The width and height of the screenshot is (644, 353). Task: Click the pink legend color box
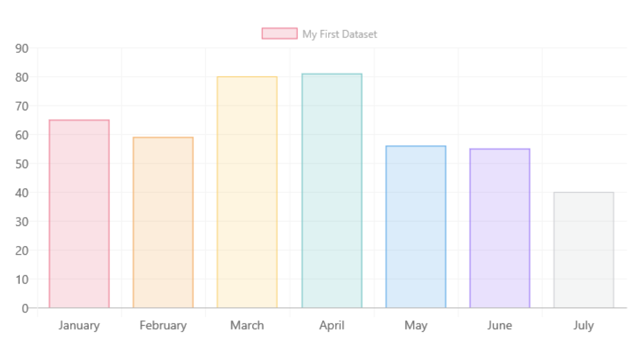[x=279, y=33]
